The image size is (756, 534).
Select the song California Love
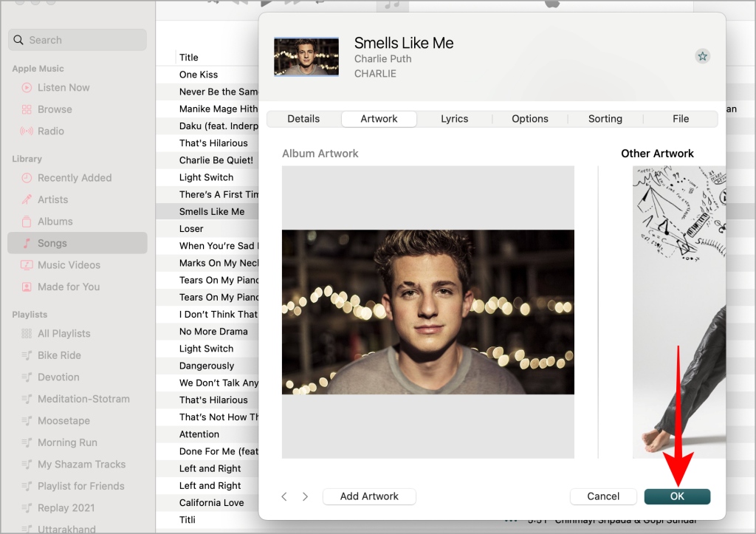coord(212,503)
